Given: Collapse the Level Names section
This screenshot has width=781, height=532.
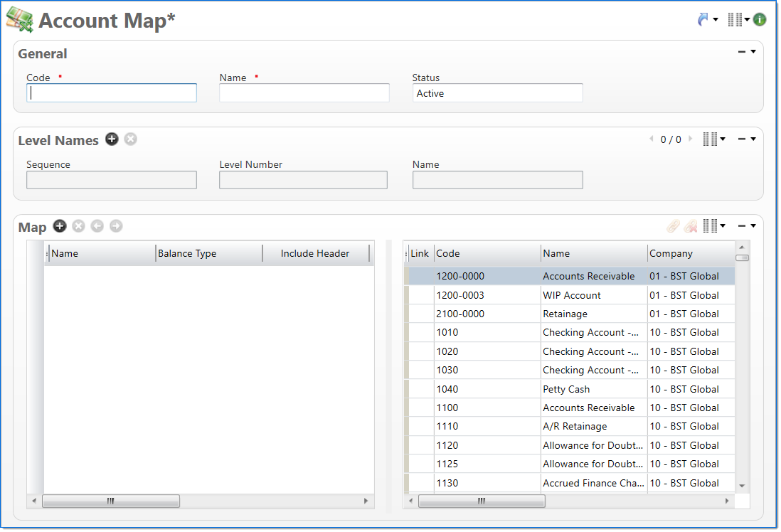Looking at the screenshot, I should (x=742, y=139).
